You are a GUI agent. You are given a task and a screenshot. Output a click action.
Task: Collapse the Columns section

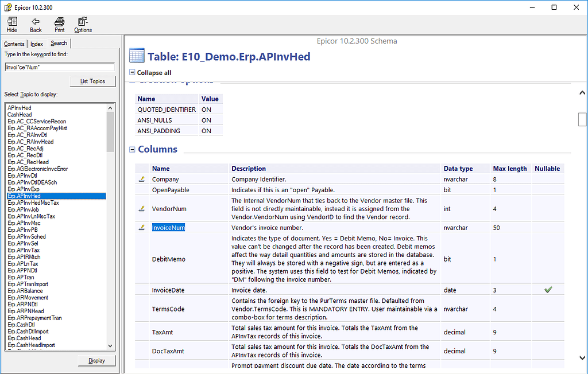(x=133, y=149)
